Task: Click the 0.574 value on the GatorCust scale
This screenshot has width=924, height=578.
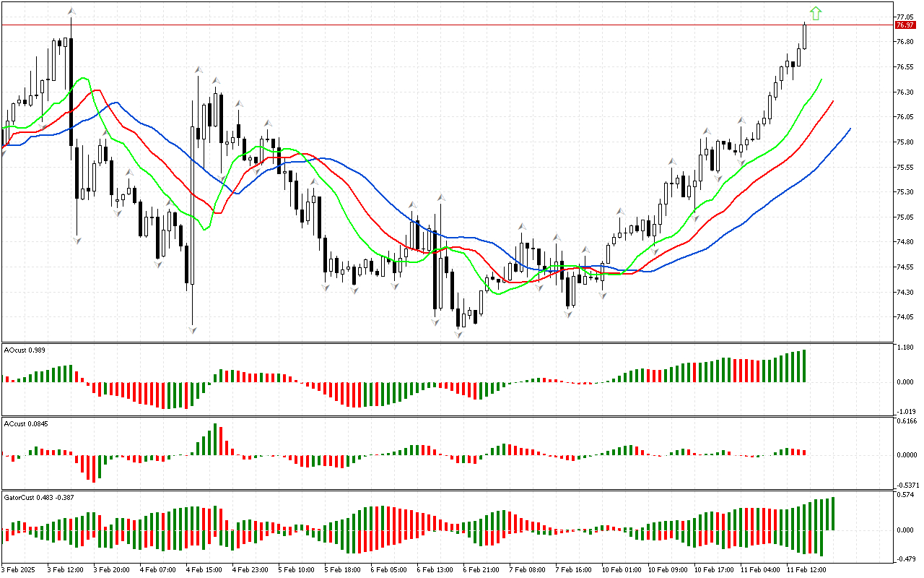Action: [x=905, y=495]
